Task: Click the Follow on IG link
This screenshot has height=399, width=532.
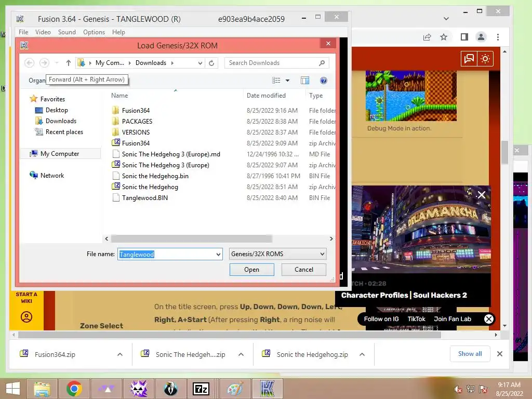Action: coord(381,319)
